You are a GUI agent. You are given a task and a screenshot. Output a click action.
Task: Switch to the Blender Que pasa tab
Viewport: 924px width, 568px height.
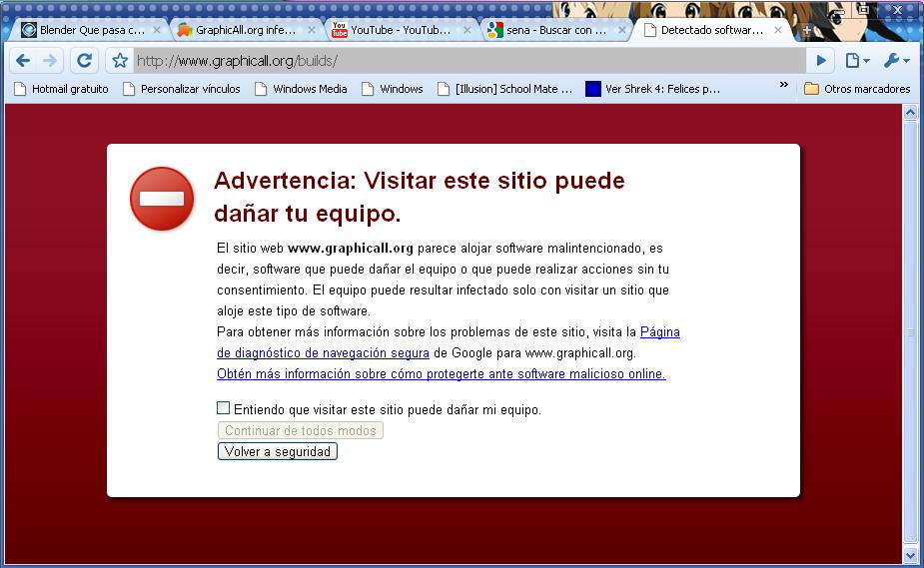tap(90, 30)
